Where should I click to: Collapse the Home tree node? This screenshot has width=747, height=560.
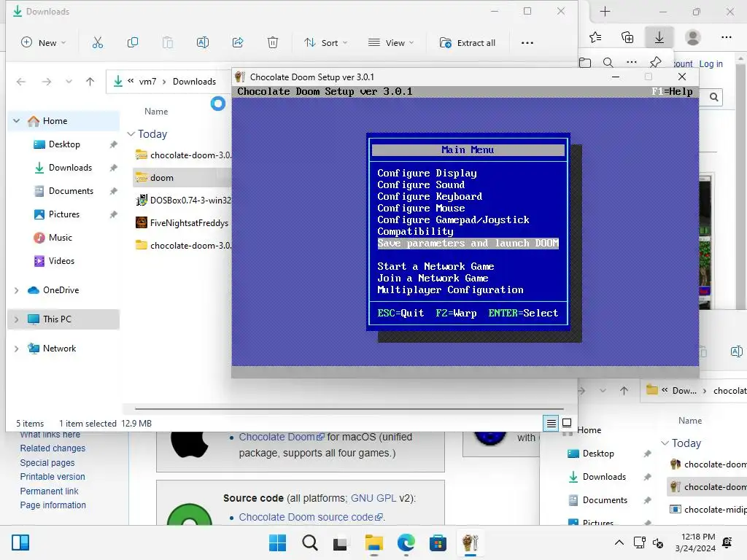pos(17,121)
